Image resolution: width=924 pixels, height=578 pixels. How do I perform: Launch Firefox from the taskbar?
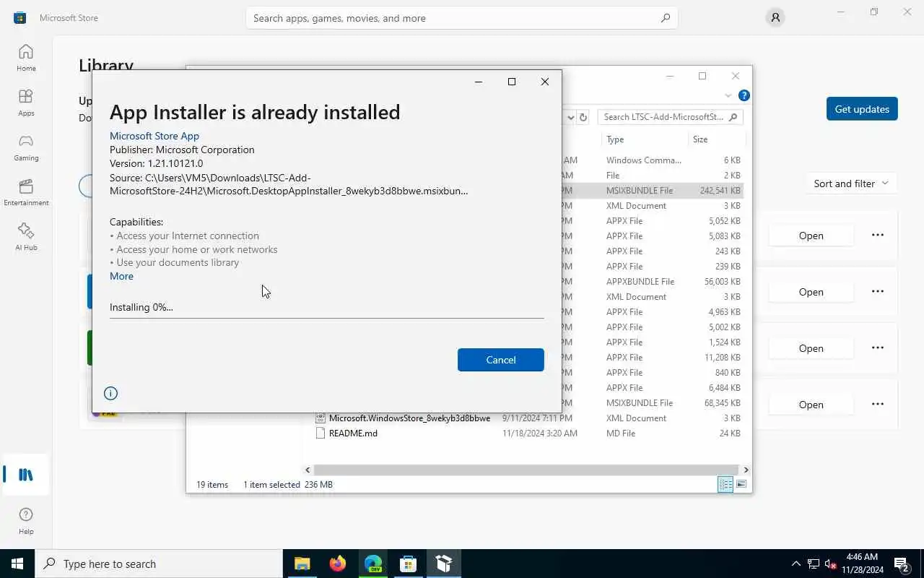point(337,564)
